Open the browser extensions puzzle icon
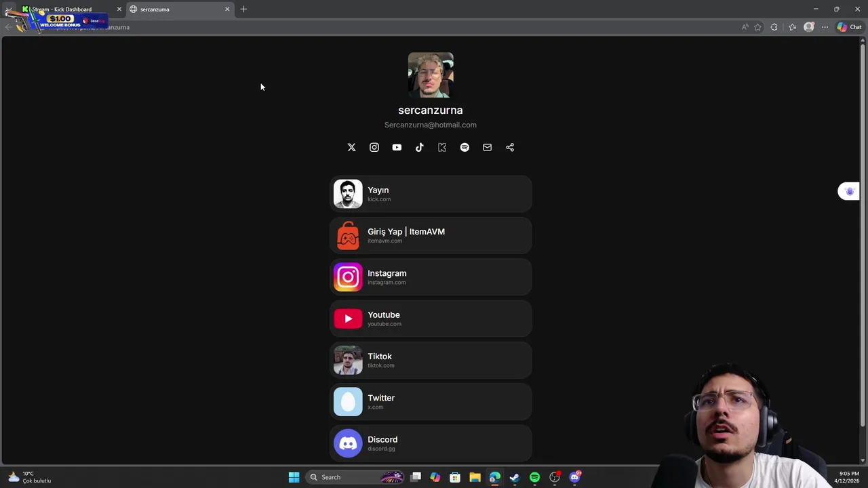 [x=774, y=27]
